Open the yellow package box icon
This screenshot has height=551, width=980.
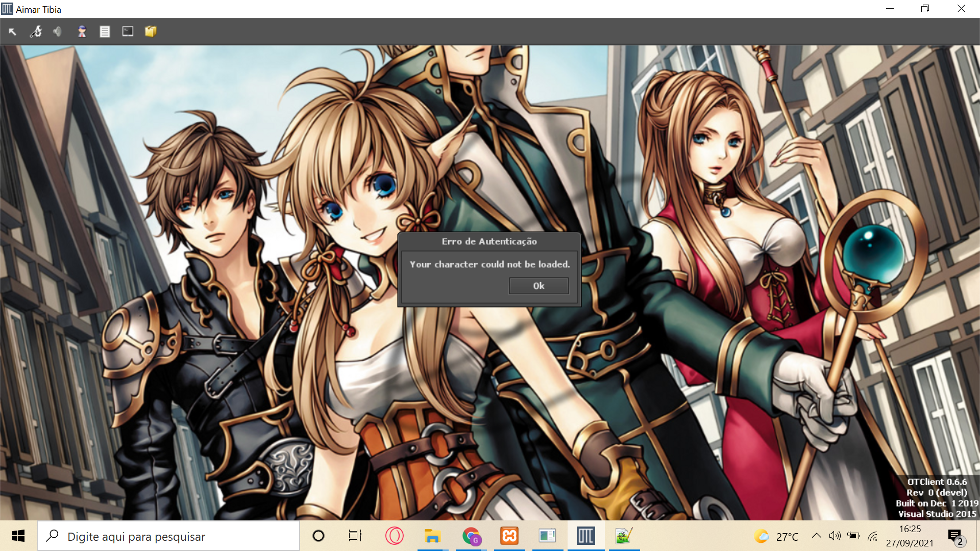pyautogui.click(x=151, y=32)
